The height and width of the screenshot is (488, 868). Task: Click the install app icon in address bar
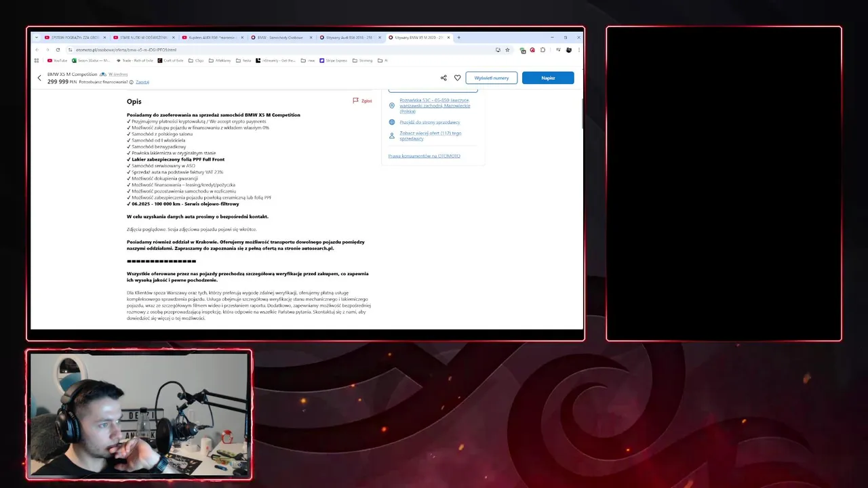coord(498,49)
